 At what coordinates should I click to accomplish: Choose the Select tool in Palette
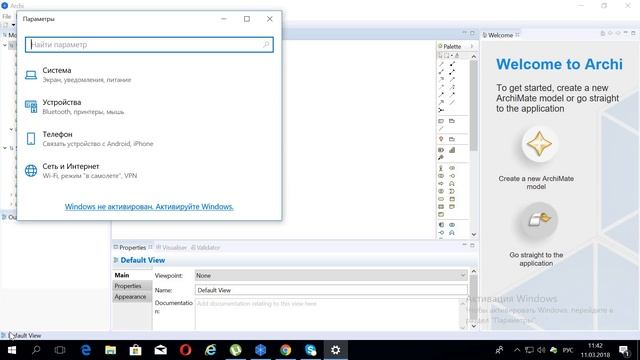(440, 55)
